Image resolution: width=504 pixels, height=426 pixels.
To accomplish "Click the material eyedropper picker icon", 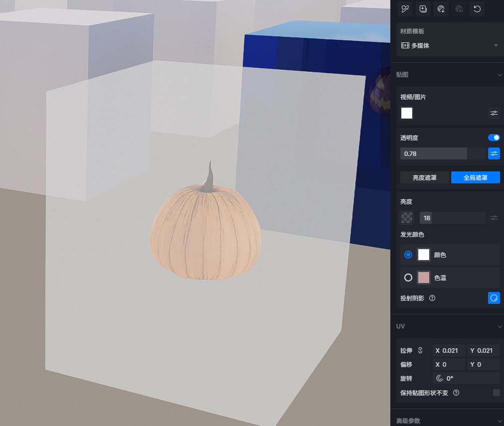I will [405, 9].
